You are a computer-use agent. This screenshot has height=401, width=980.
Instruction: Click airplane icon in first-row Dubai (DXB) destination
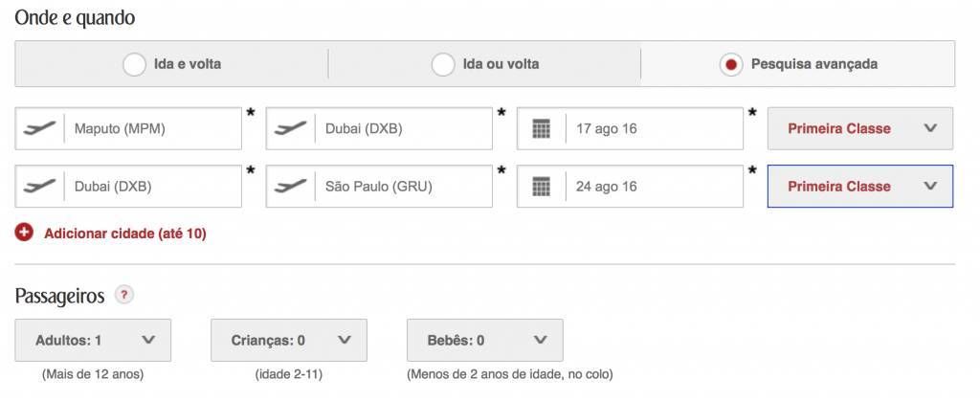[x=290, y=128]
